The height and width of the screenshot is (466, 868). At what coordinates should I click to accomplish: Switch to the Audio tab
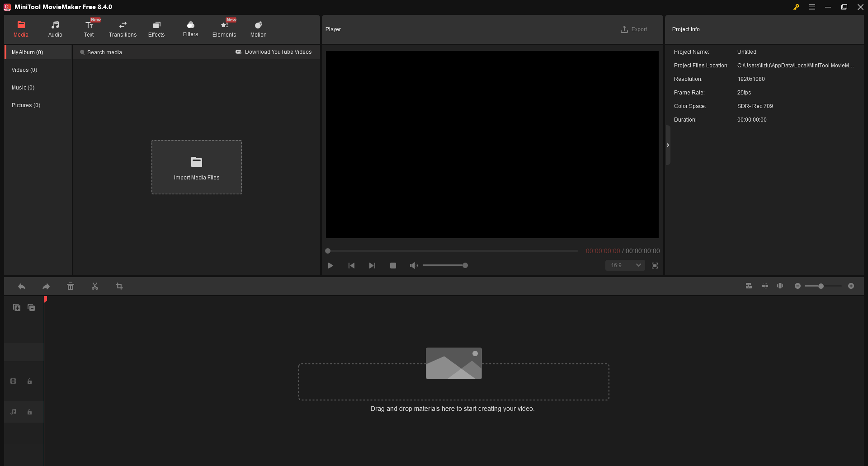coord(55,28)
